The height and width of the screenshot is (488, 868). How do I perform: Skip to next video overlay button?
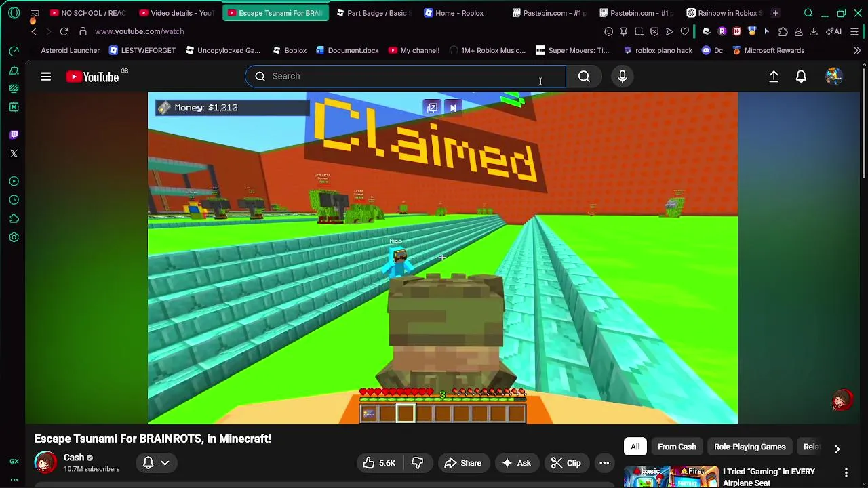(453, 108)
